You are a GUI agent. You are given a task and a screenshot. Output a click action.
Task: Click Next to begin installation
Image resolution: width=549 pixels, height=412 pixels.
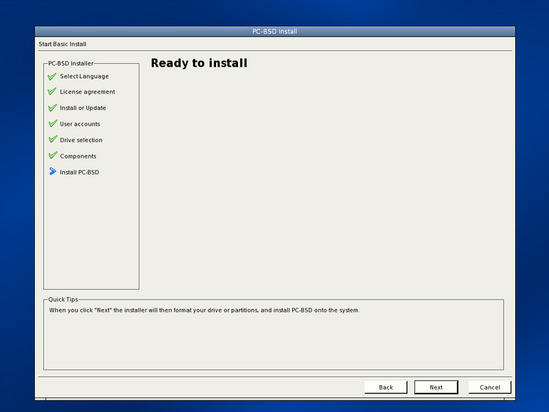tap(436, 387)
